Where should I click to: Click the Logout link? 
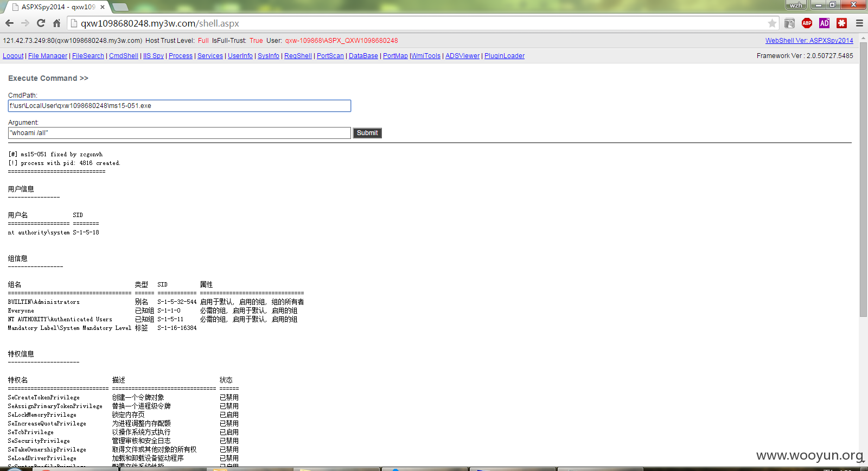point(13,56)
